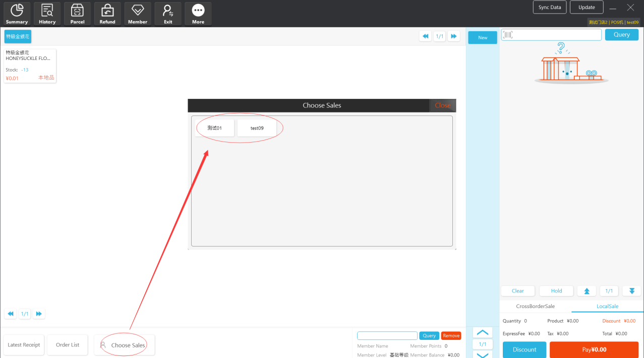Switch to CrossBorderSale tab
Image resolution: width=644 pixels, height=358 pixels.
click(x=535, y=306)
